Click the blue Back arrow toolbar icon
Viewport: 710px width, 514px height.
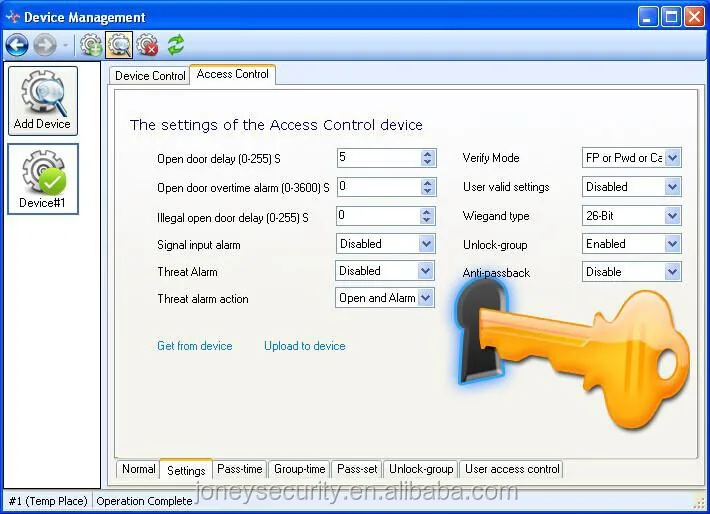pyautogui.click(x=17, y=45)
